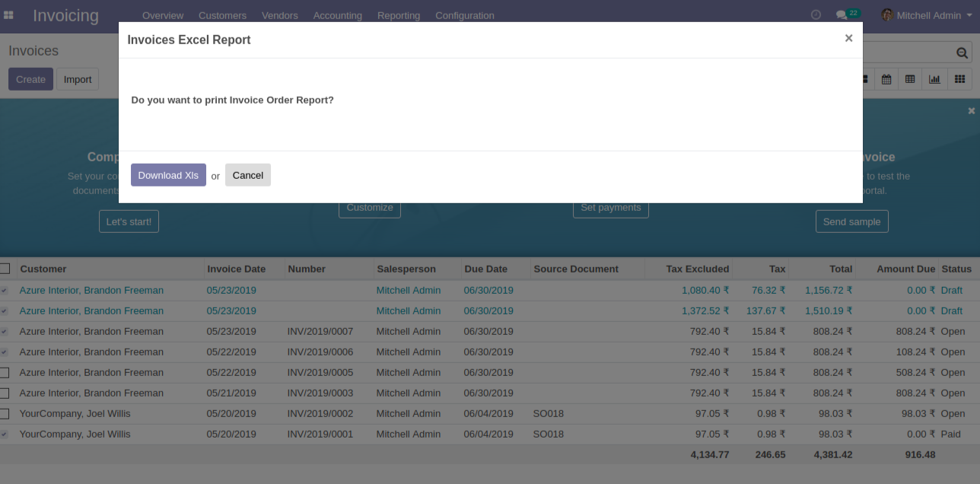Open the apps grid menu icon
Viewport: 980px width, 484px height.
[9, 15]
